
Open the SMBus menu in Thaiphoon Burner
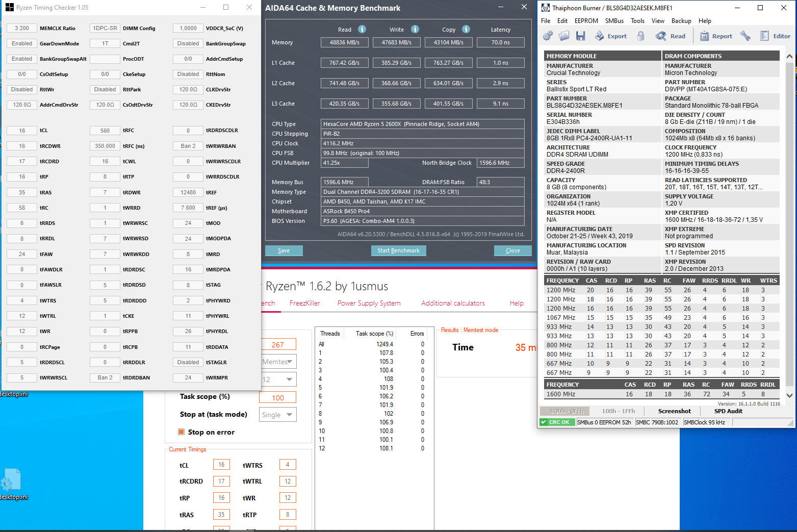pos(614,21)
